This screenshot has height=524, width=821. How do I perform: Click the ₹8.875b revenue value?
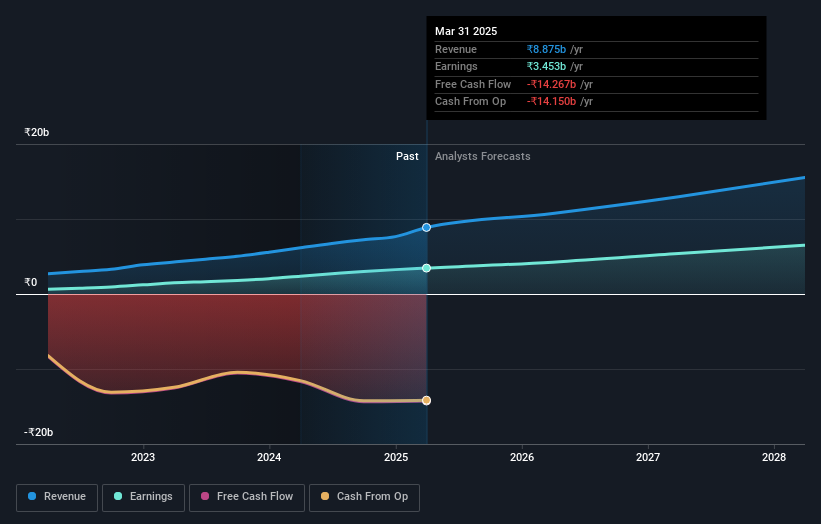[x=546, y=49]
